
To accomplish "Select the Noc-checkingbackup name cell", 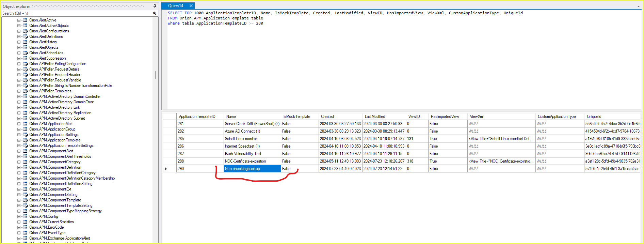I will (x=252, y=169).
